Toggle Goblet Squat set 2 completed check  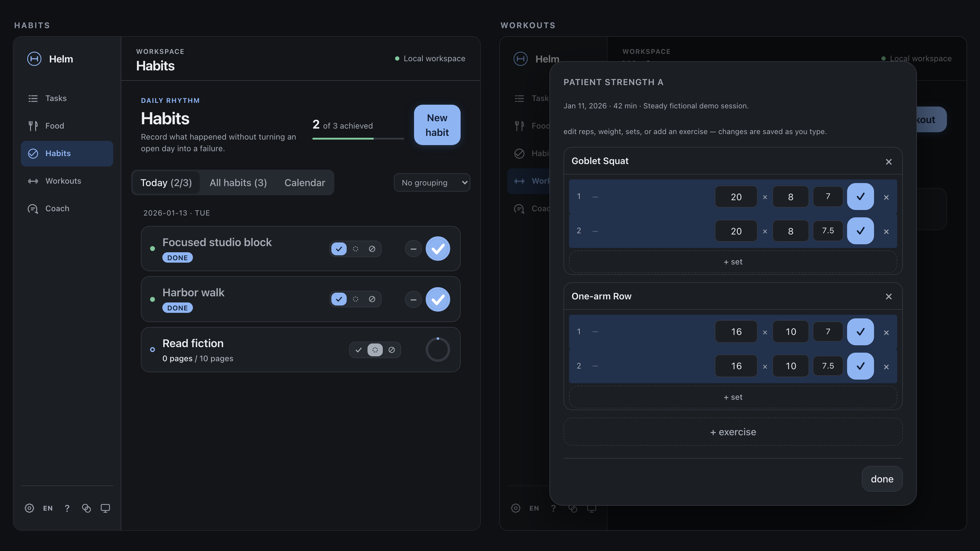[861, 231]
